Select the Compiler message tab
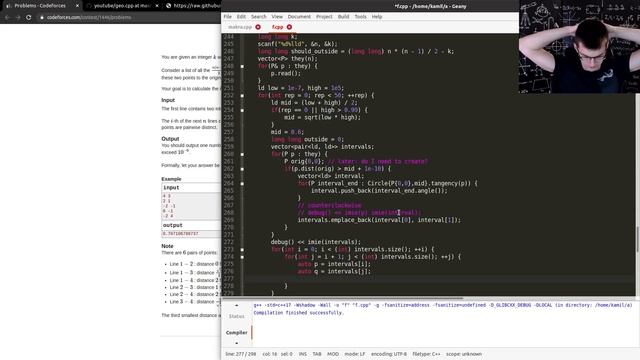 (x=237, y=333)
